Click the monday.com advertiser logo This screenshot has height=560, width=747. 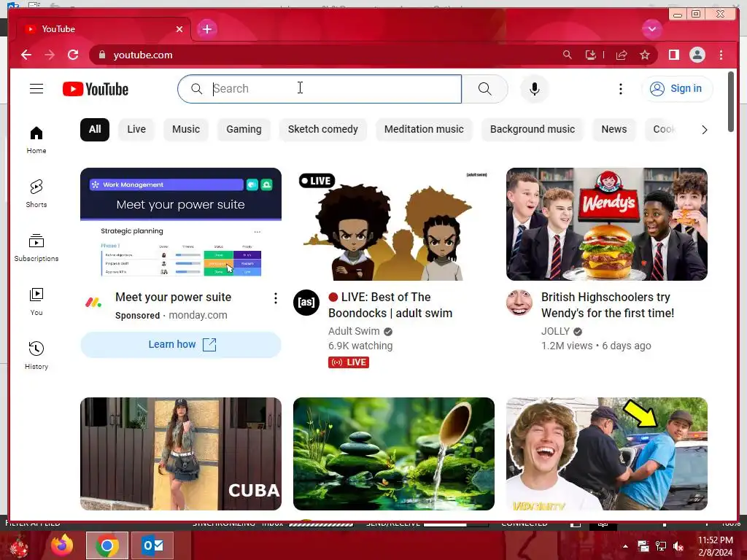coord(93,303)
